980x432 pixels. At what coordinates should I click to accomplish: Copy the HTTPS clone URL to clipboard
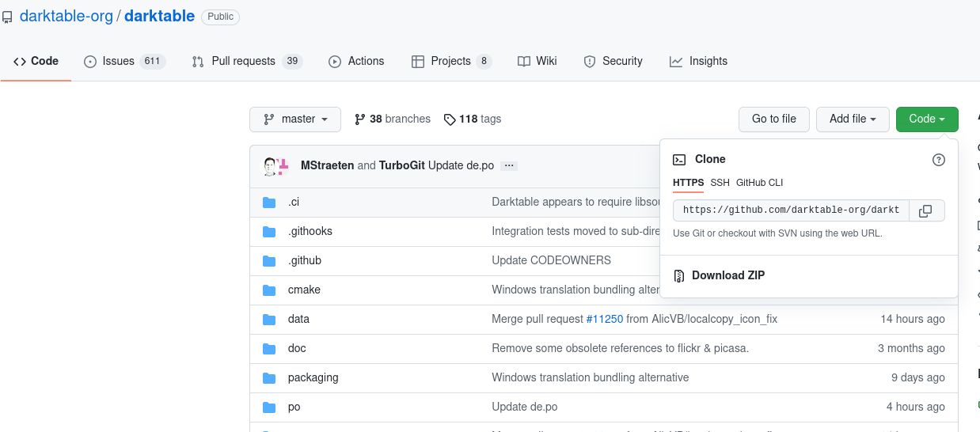click(x=925, y=210)
